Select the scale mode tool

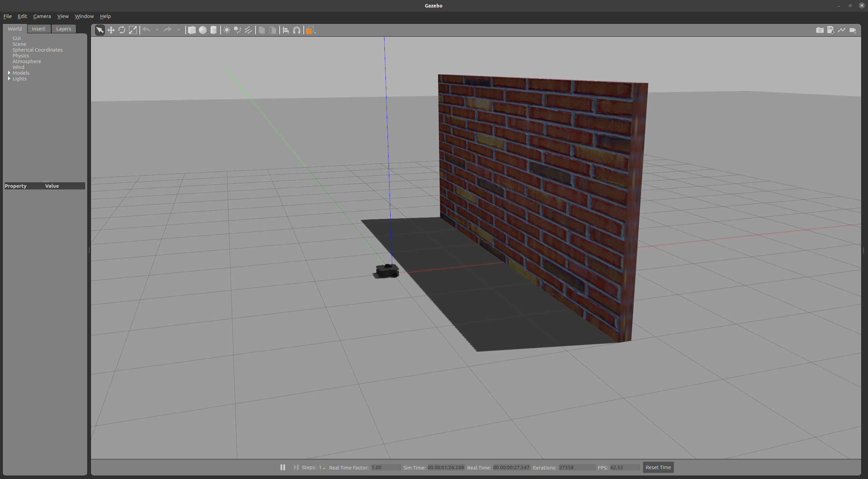click(133, 30)
